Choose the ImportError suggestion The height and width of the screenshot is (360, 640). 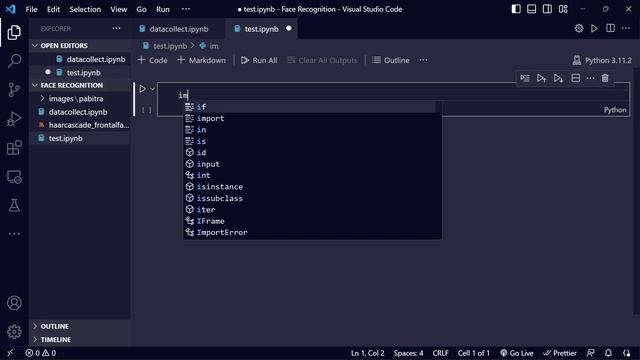tap(312, 232)
